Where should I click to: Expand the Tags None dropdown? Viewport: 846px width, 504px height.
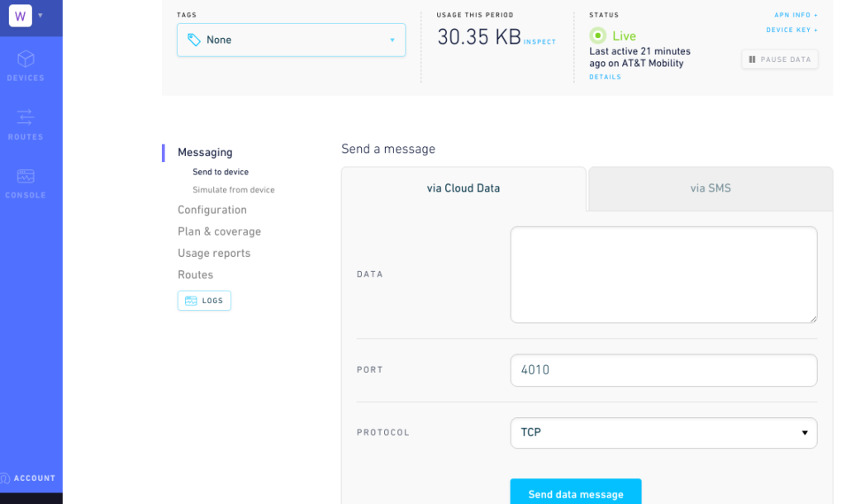coord(291,40)
